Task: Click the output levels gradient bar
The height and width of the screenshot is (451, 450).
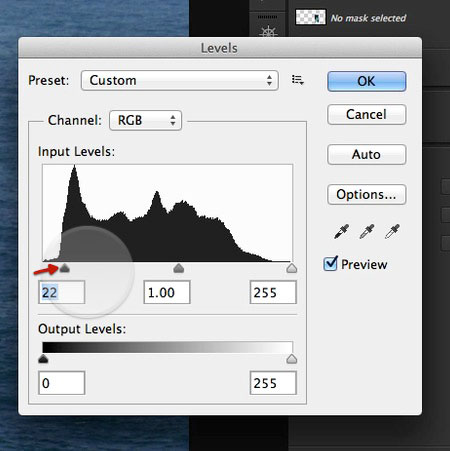Action: [x=167, y=347]
